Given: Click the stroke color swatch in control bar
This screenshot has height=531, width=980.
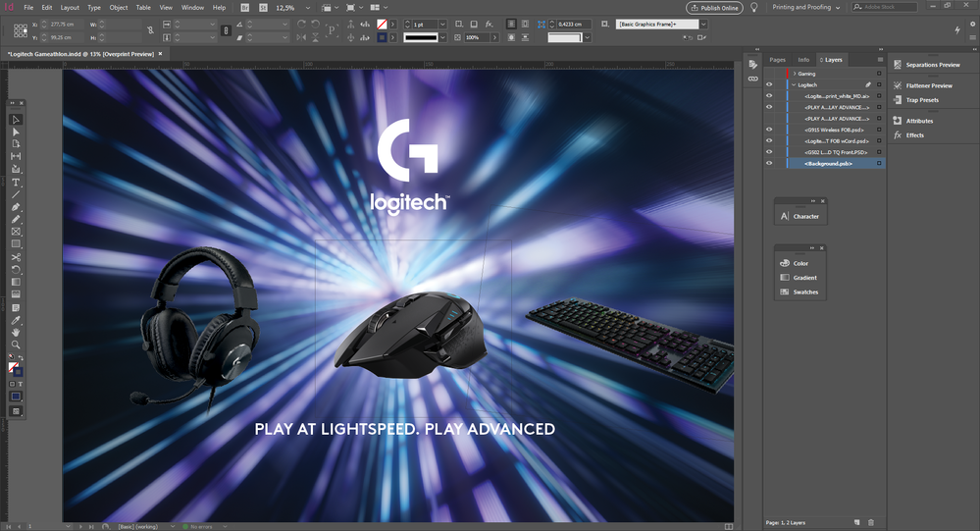Looking at the screenshot, I should [382, 37].
